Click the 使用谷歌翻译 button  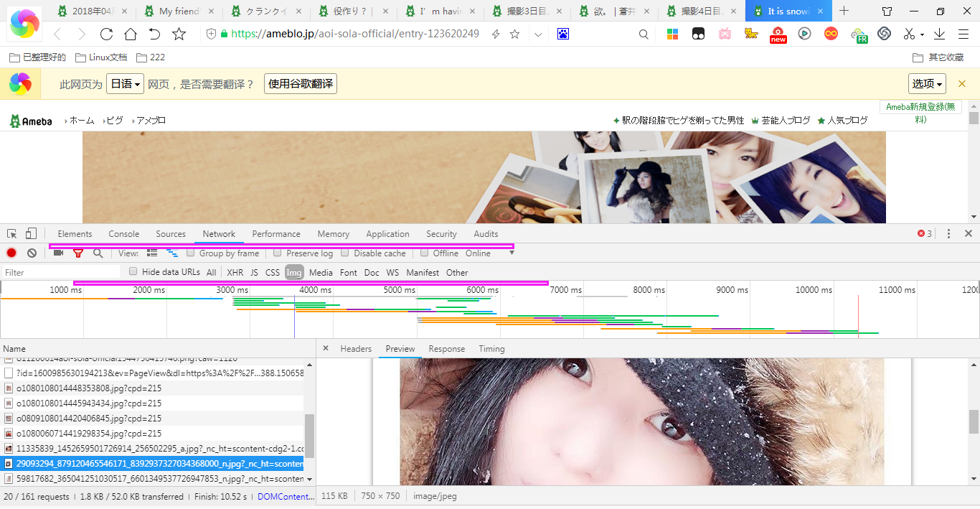click(301, 84)
